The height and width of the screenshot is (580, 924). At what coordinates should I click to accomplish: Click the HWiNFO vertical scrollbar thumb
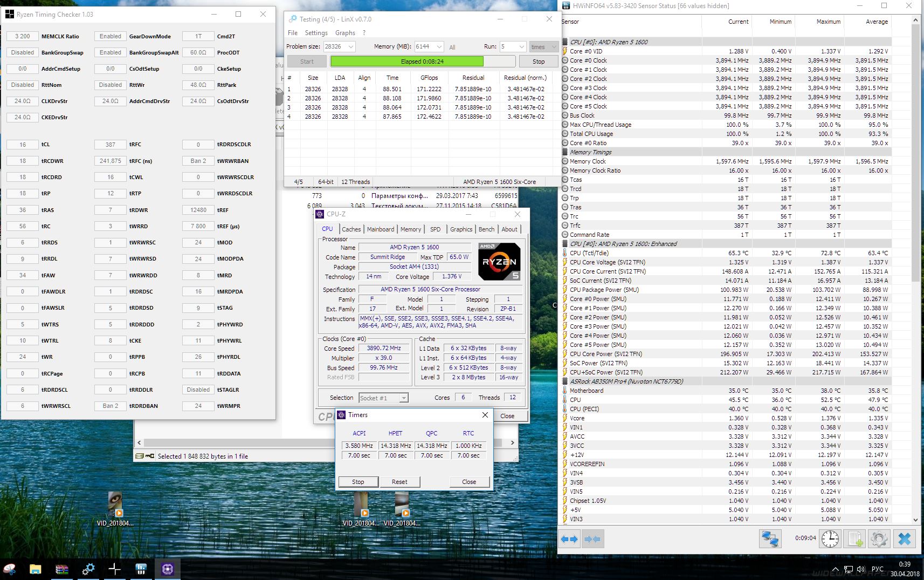tap(915, 153)
